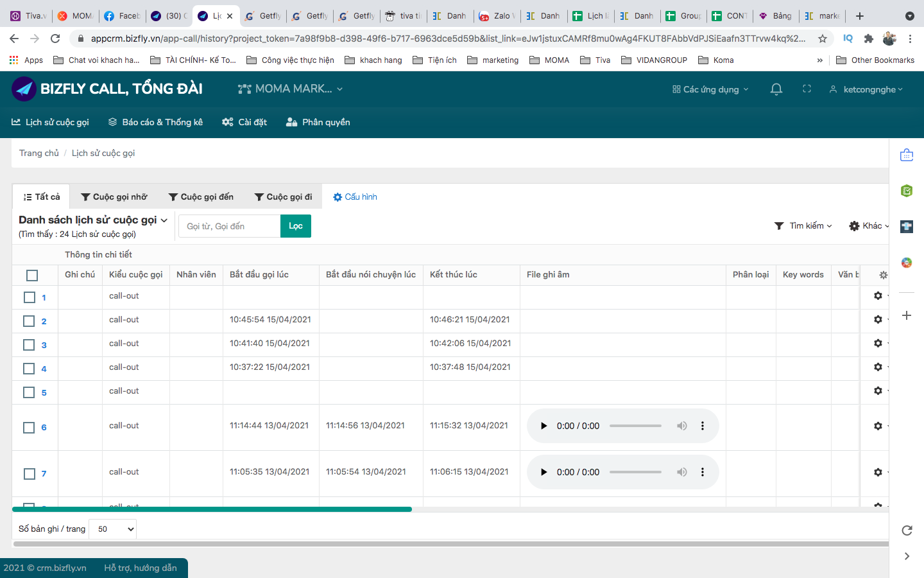Image resolution: width=924 pixels, height=578 pixels.
Task: Click the Gọi từ, Gọi đến search field
Action: 229,225
